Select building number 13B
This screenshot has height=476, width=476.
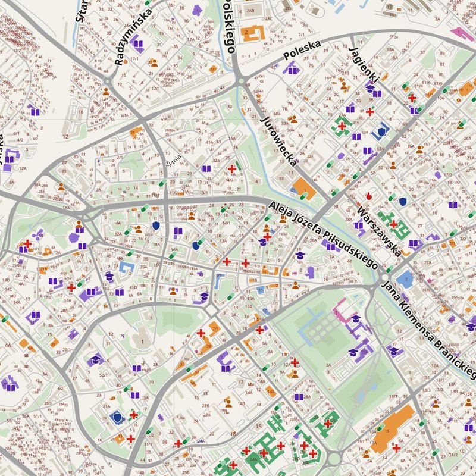point(218,235)
